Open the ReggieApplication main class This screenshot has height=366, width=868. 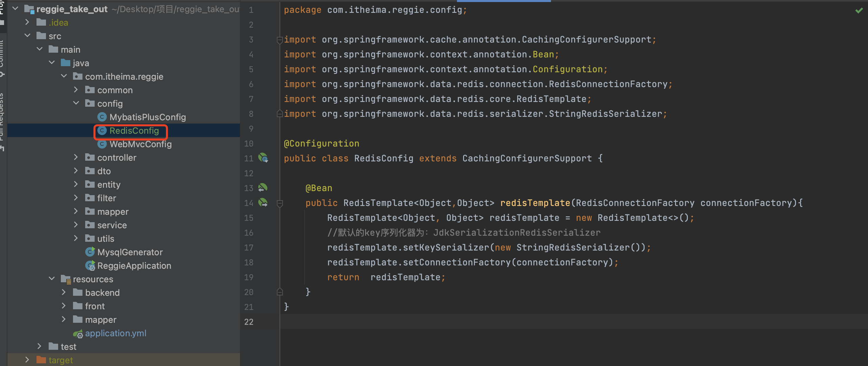tap(134, 266)
